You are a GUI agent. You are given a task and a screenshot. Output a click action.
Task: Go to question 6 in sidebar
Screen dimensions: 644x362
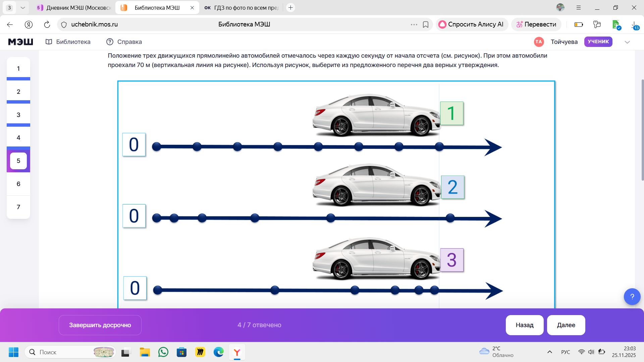tap(18, 184)
